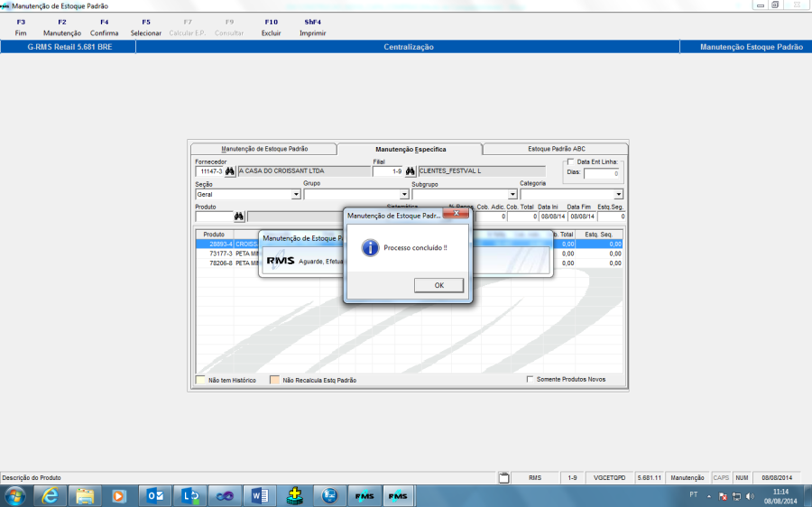Open the yellow plus app on taskbar

click(295, 496)
